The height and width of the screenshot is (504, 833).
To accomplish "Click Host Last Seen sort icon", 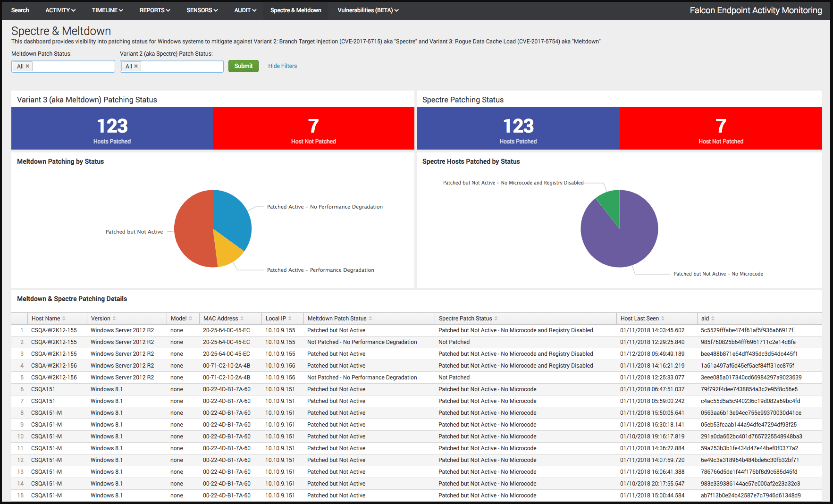I will click(663, 319).
